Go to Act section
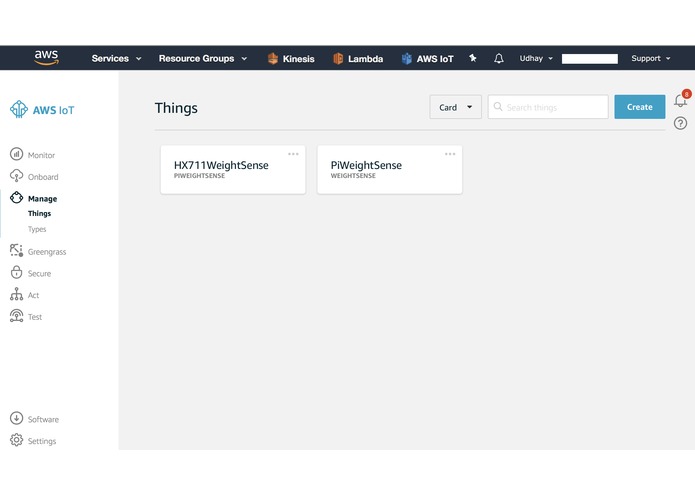The height and width of the screenshot is (494, 695). click(33, 295)
